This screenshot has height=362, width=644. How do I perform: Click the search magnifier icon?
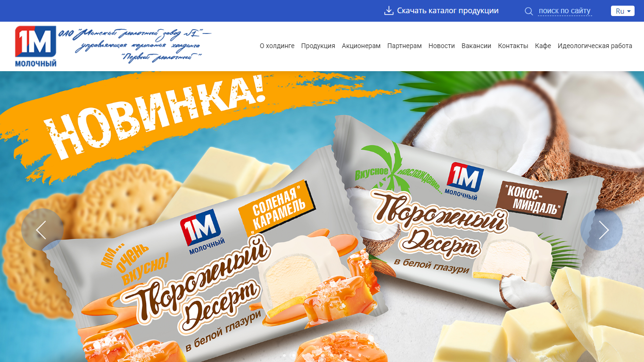coord(529,11)
